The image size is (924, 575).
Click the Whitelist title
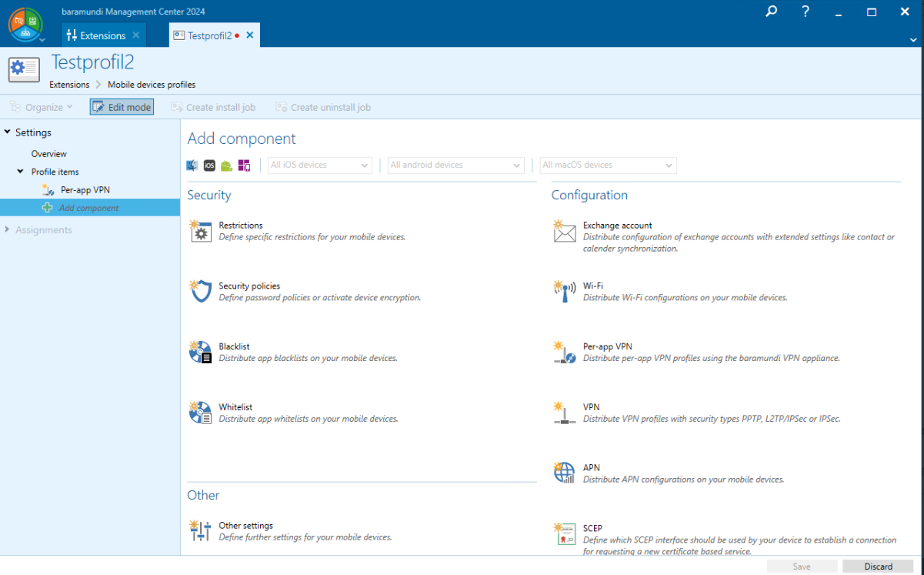235,407
